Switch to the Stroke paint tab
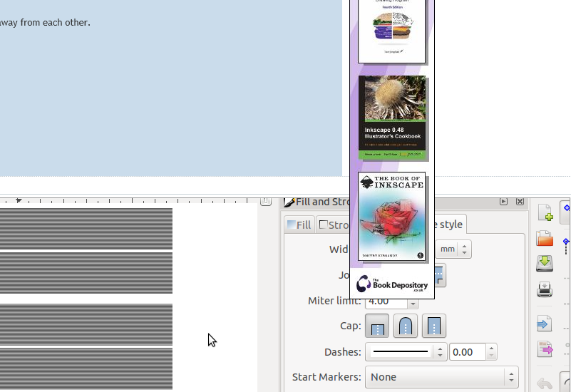Viewport: 571px width, 392px height. (334, 225)
